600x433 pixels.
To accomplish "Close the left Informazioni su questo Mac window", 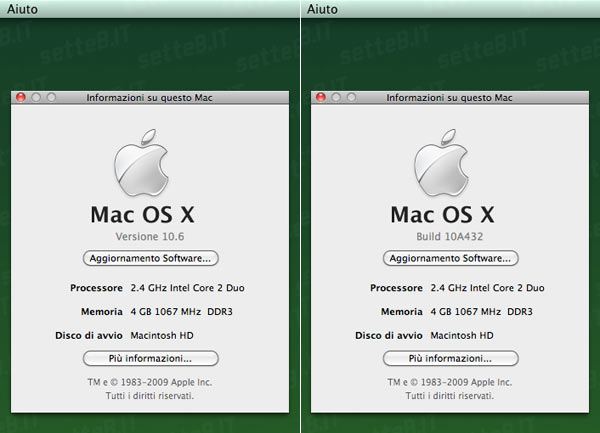I will click(21, 98).
